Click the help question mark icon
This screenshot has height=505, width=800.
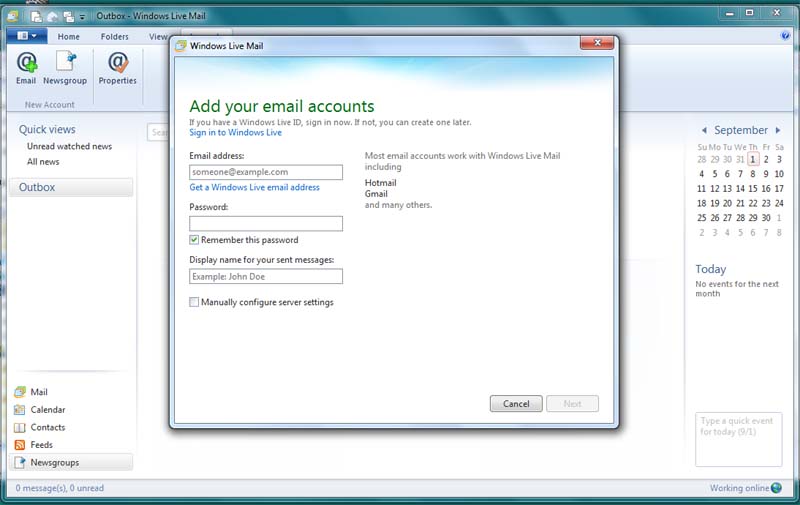785,35
